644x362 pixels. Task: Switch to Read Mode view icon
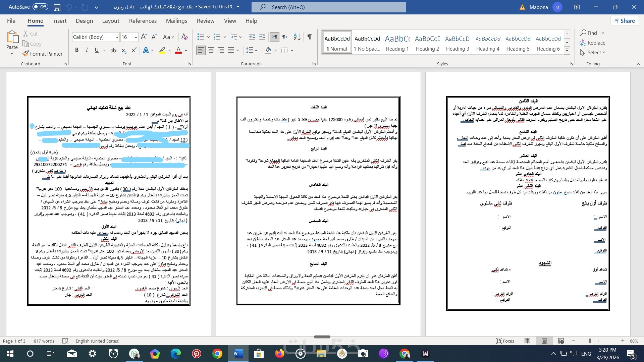click(x=527, y=341)
